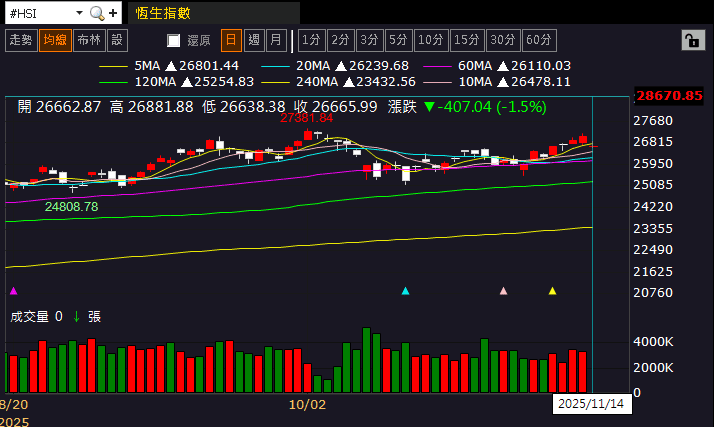Select the 週 weekly period tab
714x427 pixels.
pyautogui.click(x=253, y=40)
